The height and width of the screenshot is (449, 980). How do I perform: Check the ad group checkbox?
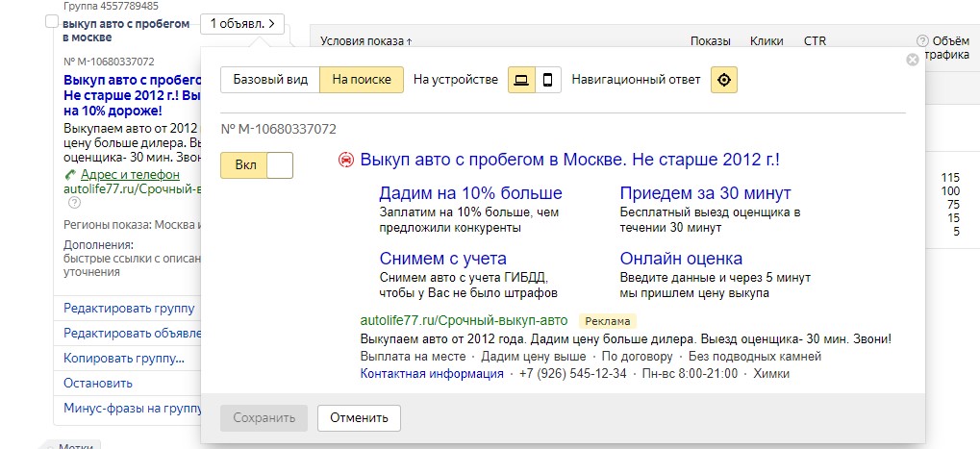pos(52,22)
